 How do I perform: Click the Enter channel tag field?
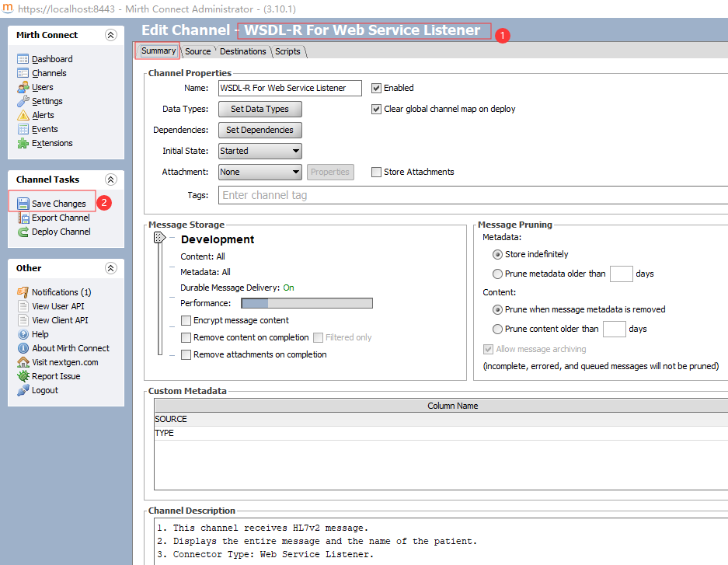474,195
